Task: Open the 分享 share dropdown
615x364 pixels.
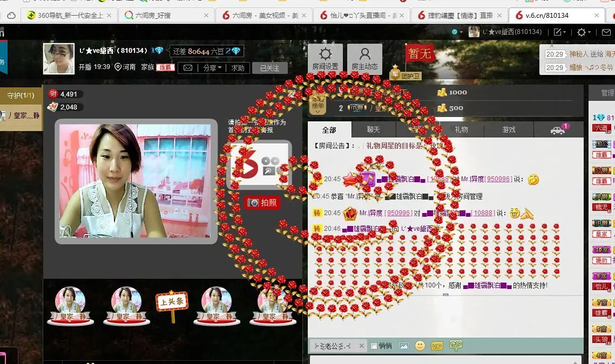Action: tap(212, 68)
